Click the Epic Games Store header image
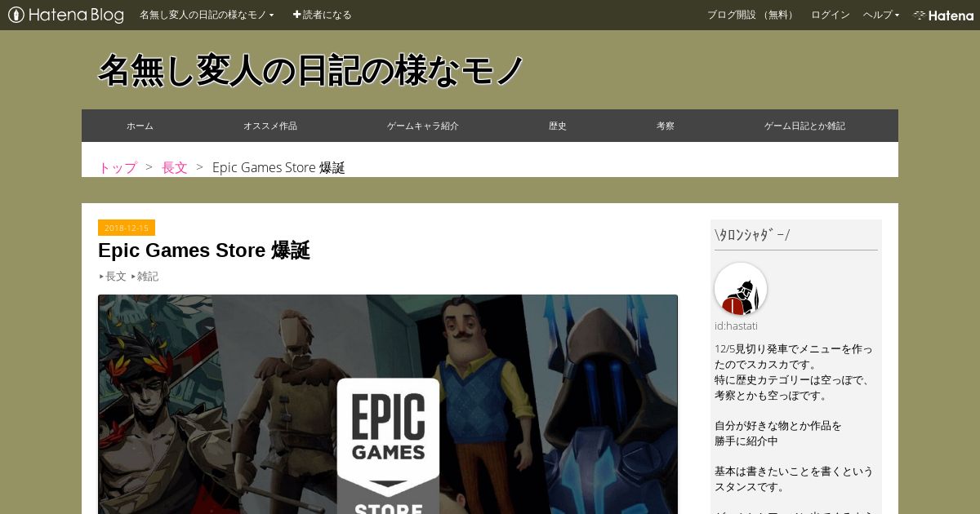Screen dimensions: 980x514 pyautogui.click(x=388, y=404)
